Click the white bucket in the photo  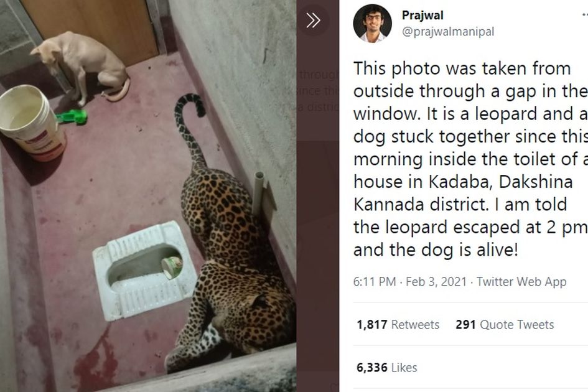point(32,122)
